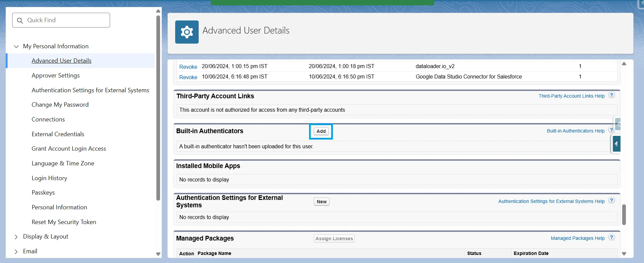Collapse the My Personal Information section
This screenshot has width=644, height=263.
[x=16, y=46]
